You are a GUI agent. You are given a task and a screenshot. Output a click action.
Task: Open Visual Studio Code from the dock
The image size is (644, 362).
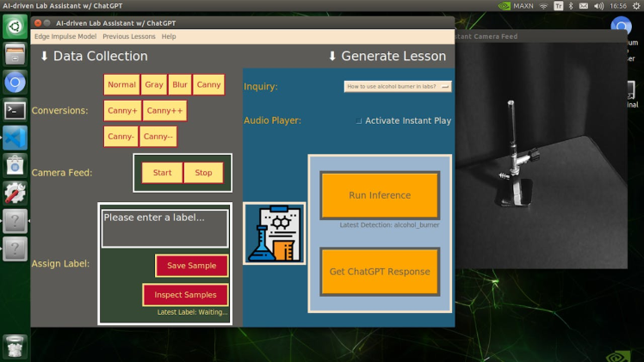tap(15, 138)
